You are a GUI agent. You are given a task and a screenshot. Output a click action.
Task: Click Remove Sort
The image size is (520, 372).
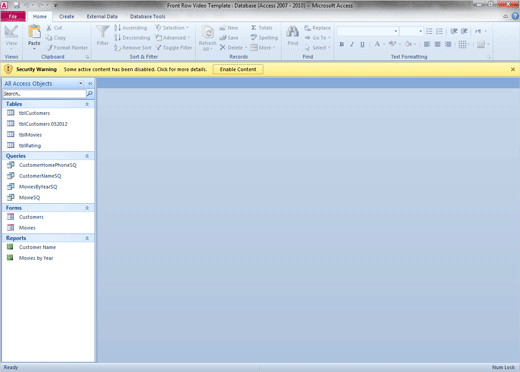(x=133, y=48)
